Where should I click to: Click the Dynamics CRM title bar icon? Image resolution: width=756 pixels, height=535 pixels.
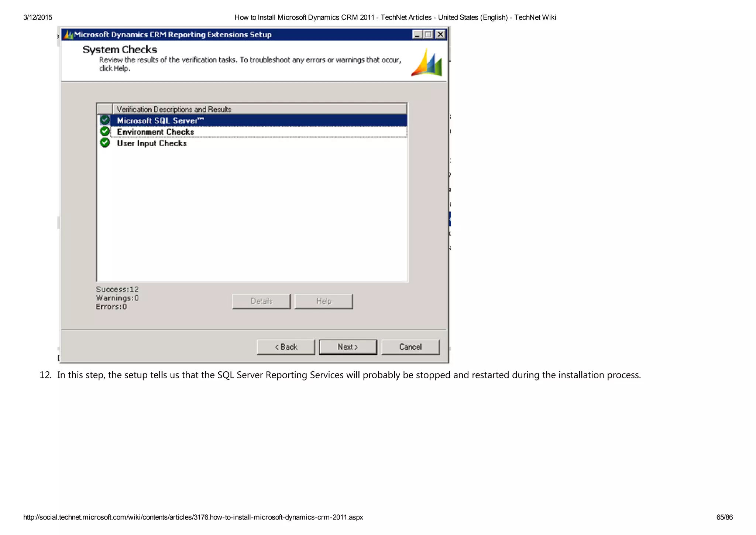68,35
